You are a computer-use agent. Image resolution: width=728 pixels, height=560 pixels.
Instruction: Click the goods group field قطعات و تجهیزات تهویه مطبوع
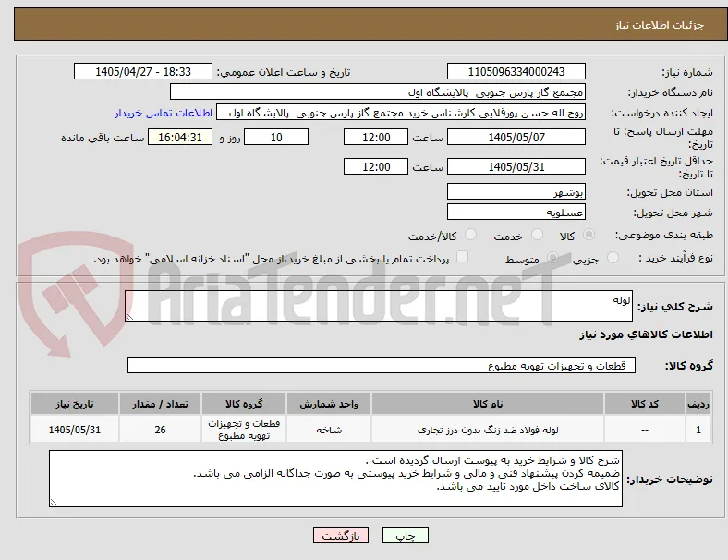pyautogui.click(x=382, y=365)
